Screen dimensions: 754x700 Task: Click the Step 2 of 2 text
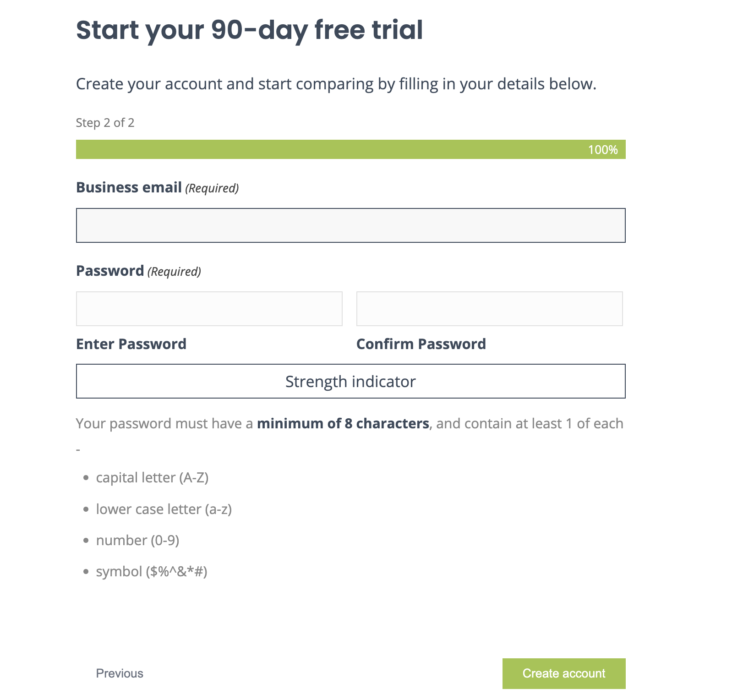click(x=105, y=123)
